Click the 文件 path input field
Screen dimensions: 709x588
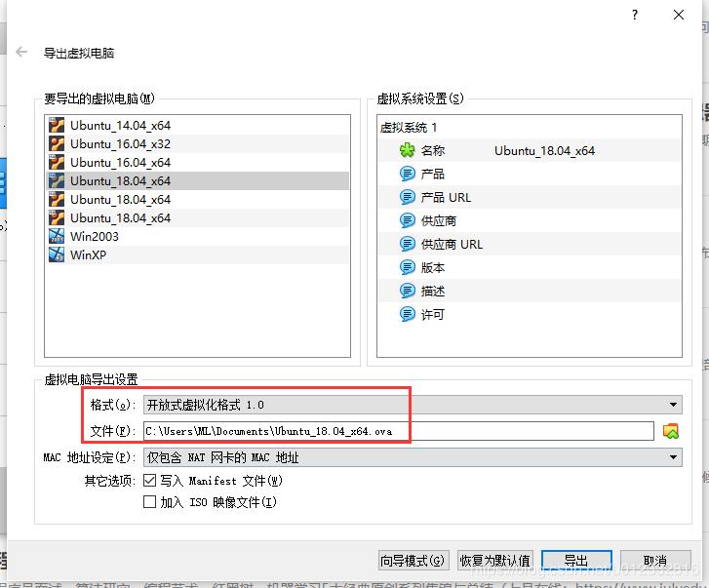[x=398, y=431]
